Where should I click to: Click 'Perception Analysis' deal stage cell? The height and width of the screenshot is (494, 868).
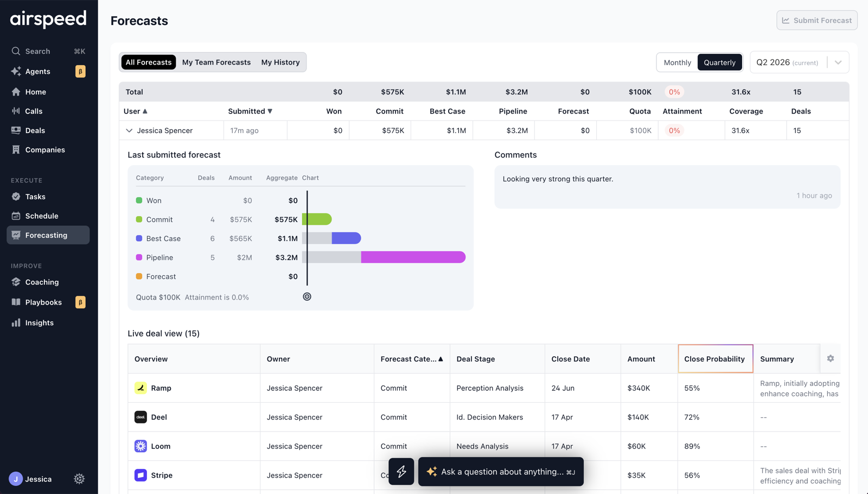click(490, 388)
